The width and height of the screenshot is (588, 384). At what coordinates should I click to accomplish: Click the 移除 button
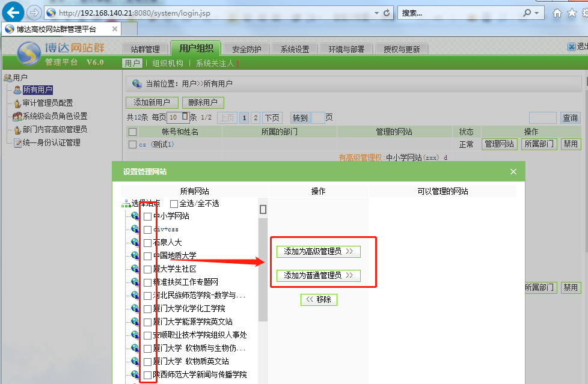(319, 299)
